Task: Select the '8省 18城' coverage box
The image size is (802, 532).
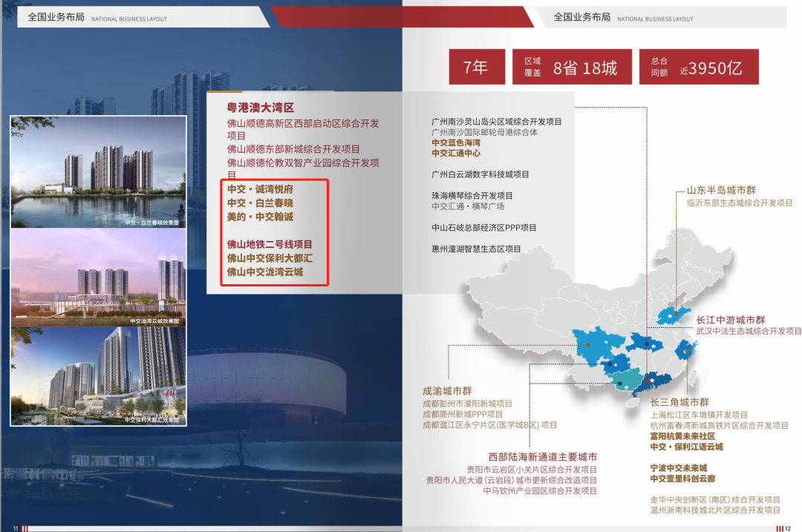Action: [x=572, y=67]
